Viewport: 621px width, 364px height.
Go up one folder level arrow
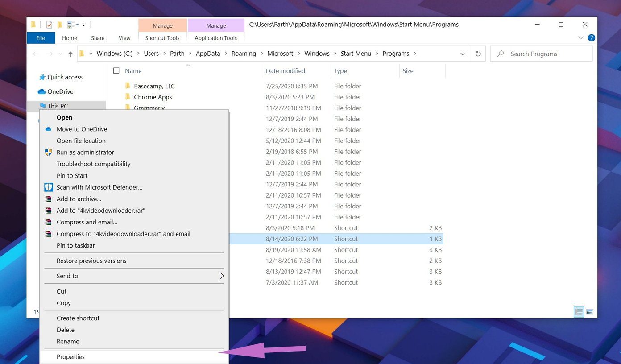click(70, 54)
